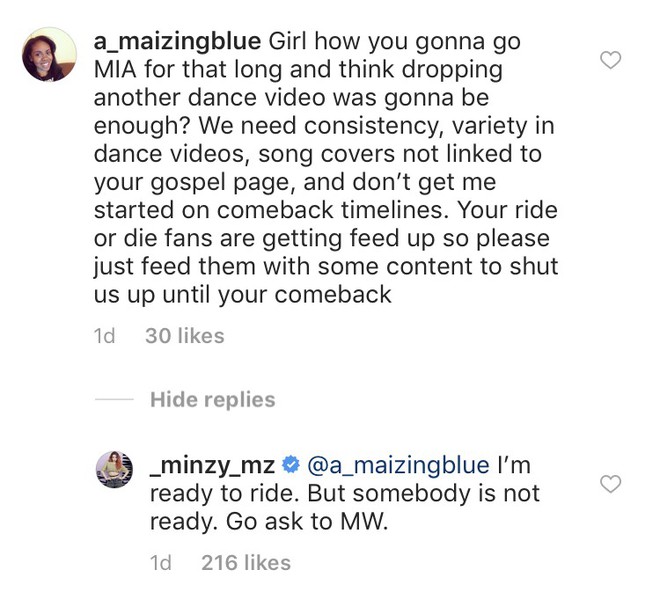Click the 1d timestamp under the top comment
This screenshot has height=592, width=660.
[104, 336]
